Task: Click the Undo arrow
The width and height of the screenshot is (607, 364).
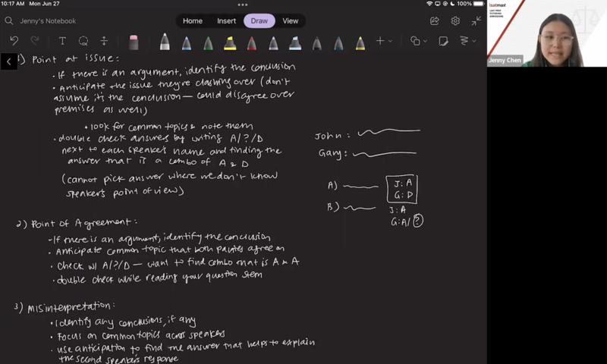Action: [x=14, y=41]
